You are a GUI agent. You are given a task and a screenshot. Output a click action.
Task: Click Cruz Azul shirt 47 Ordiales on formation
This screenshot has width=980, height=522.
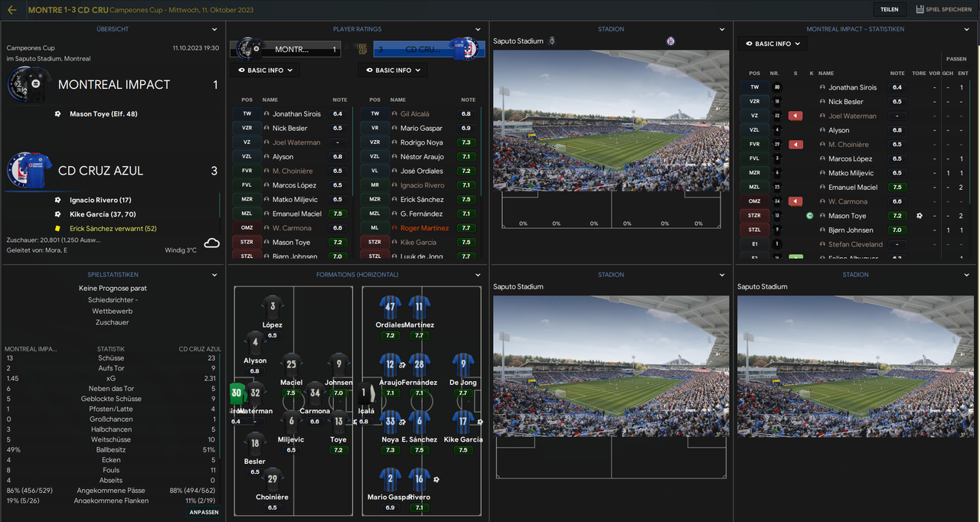point(390,307)
